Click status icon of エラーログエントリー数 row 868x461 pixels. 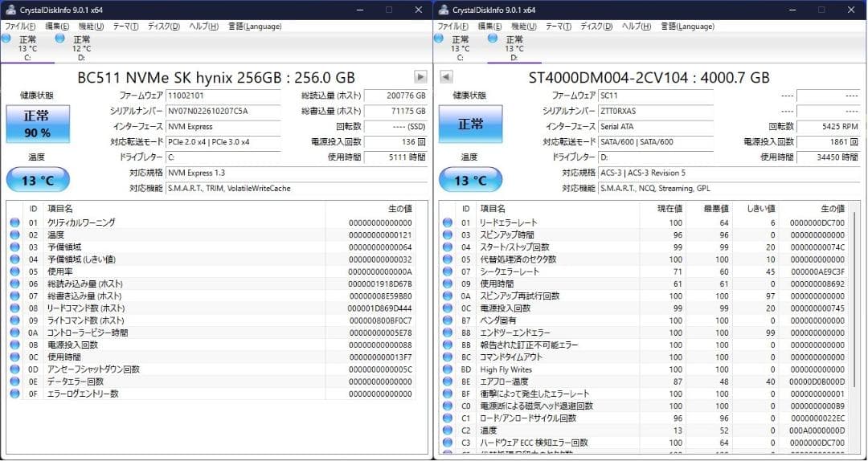[x=14, y=394]
